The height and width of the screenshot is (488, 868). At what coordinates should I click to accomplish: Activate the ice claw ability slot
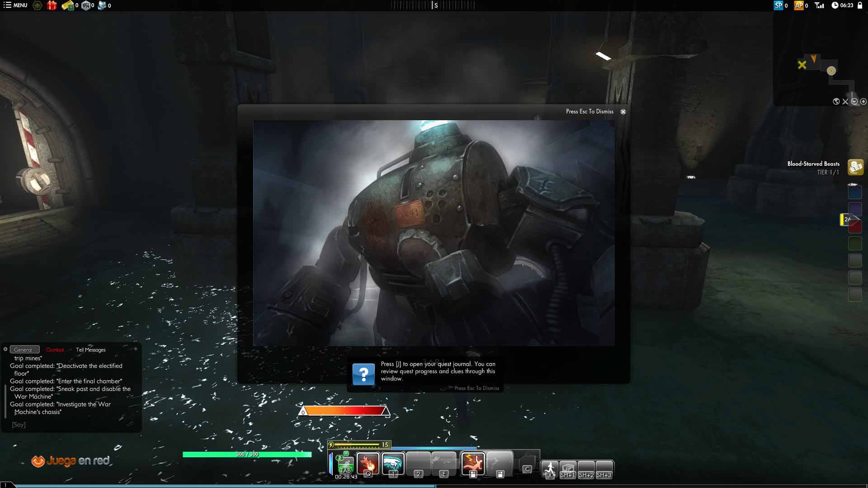[393, 463]
